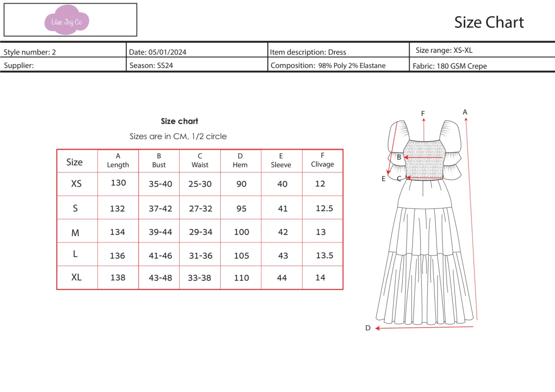Select the "Supplier:" field
555x392 pixels.
click(x=19, y=66)
